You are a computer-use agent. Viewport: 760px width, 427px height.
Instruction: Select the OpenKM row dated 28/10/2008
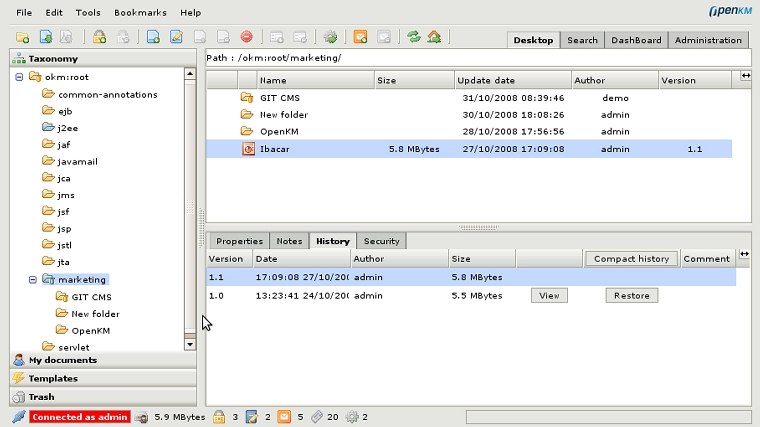(x=469, y=131)
